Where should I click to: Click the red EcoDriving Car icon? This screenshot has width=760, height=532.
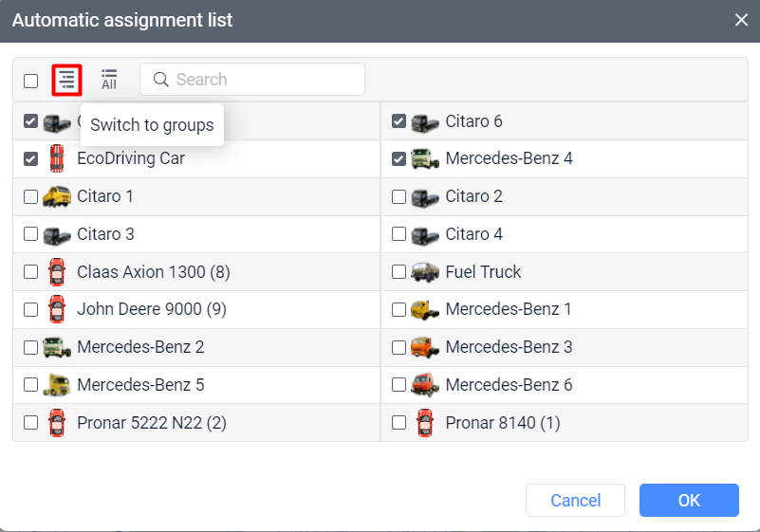[57, 158]
